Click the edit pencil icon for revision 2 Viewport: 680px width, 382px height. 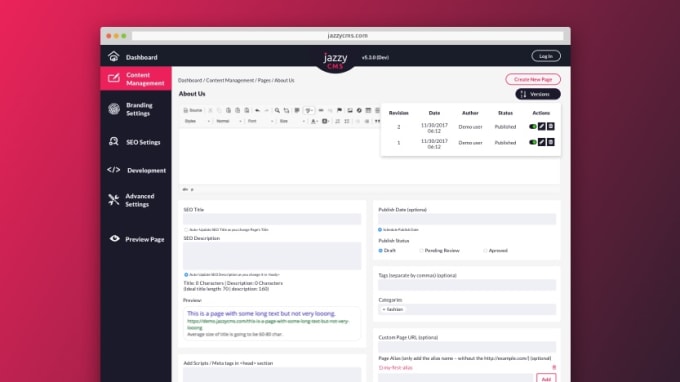click(542, 127)
